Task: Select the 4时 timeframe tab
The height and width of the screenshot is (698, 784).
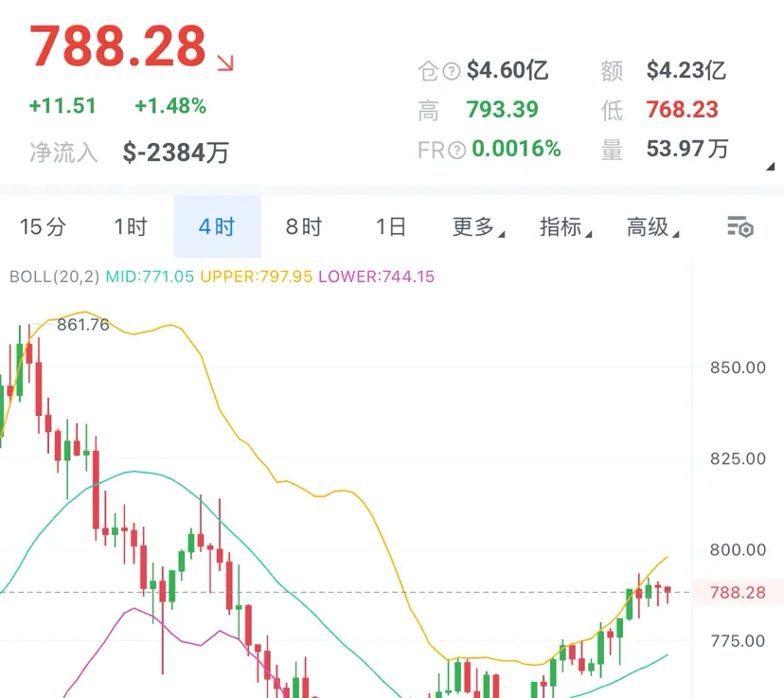Action: coord(218,226)
